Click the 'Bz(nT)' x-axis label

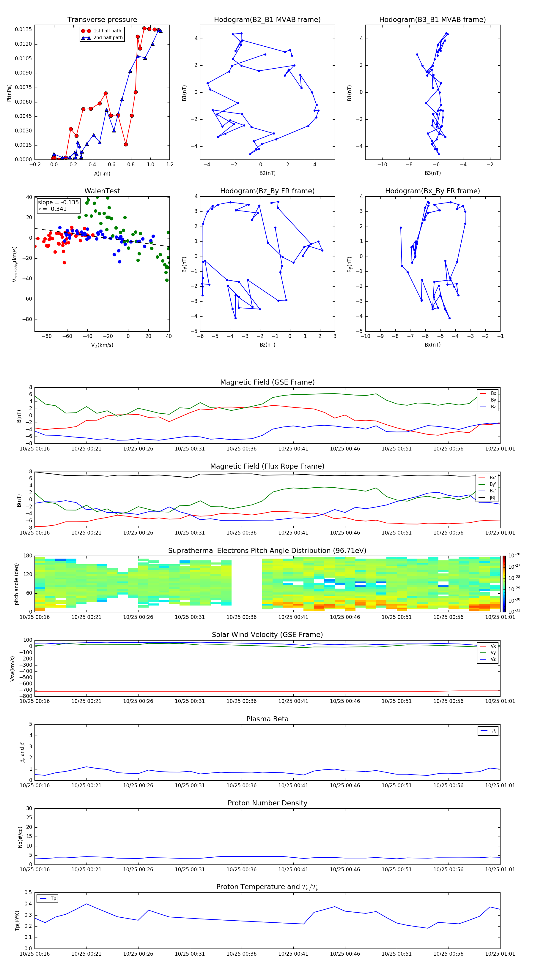[267, 345]
